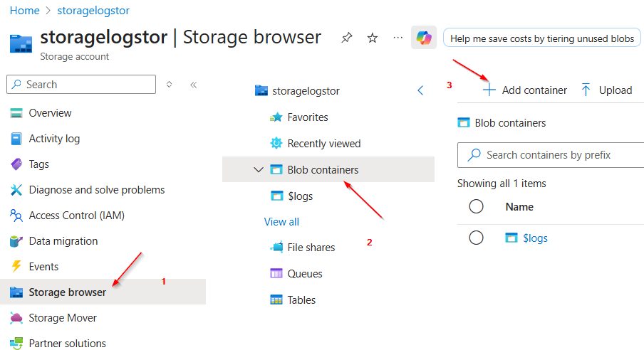Mark storagelogstor as favorite with star icon
644x350 pixels.
[372, 38]
